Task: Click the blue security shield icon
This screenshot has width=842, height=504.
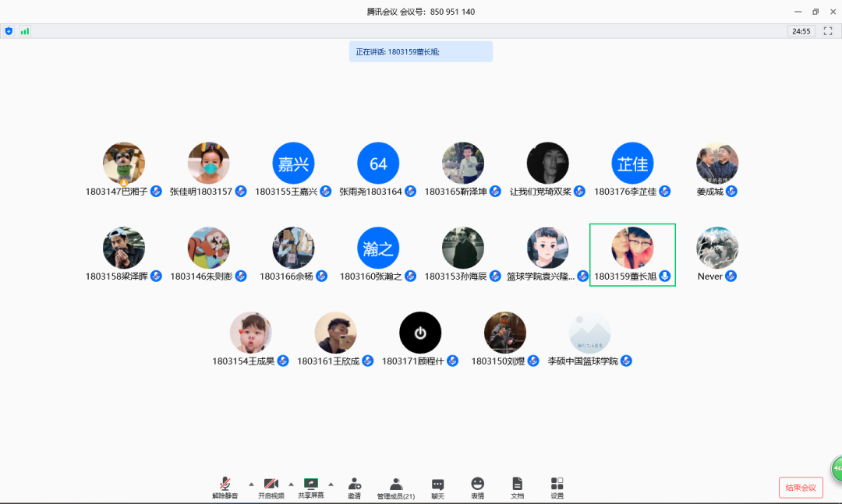Action: click(x=9, y=31)
